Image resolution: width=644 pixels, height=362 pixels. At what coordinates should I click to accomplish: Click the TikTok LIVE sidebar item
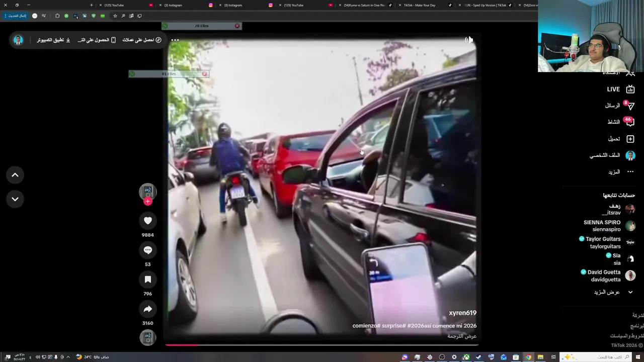[621, 89]
